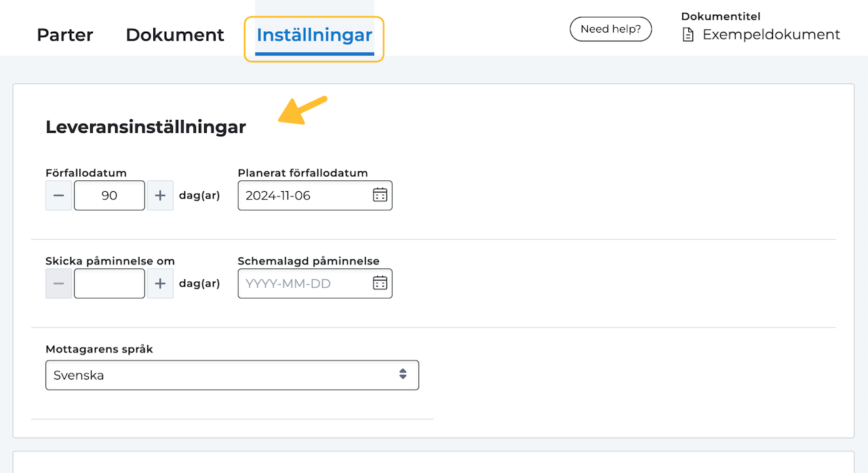Switch to the Parter tab

65,35
